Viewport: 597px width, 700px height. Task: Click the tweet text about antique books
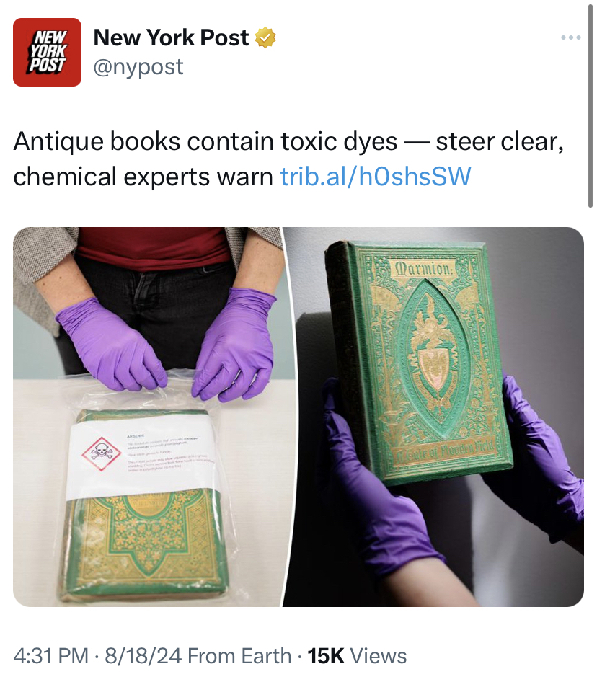coord(288,159)
